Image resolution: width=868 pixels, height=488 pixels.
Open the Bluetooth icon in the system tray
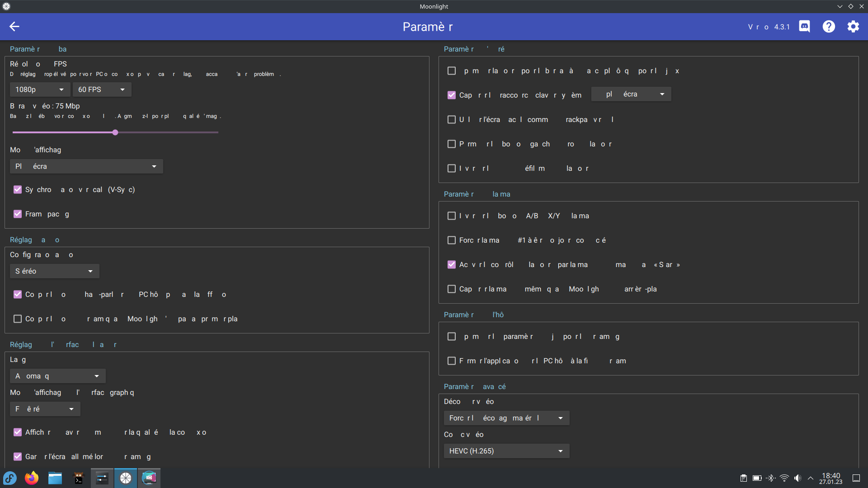pyautogui.click(x=770, y=478)
